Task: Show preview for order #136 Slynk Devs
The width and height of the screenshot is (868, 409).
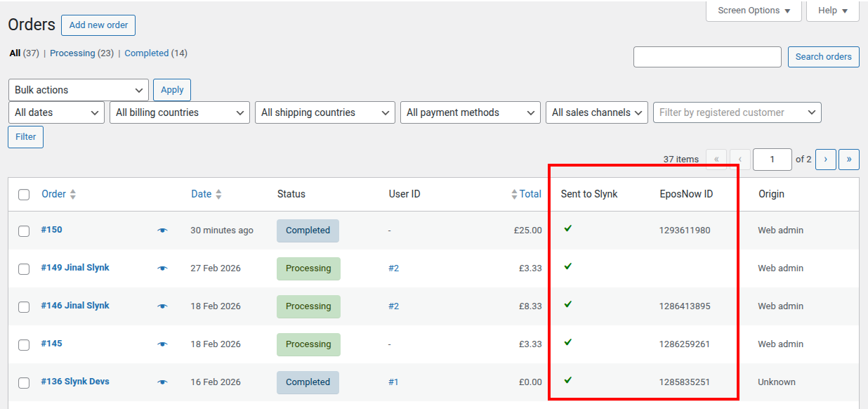Action: [162, 382]
